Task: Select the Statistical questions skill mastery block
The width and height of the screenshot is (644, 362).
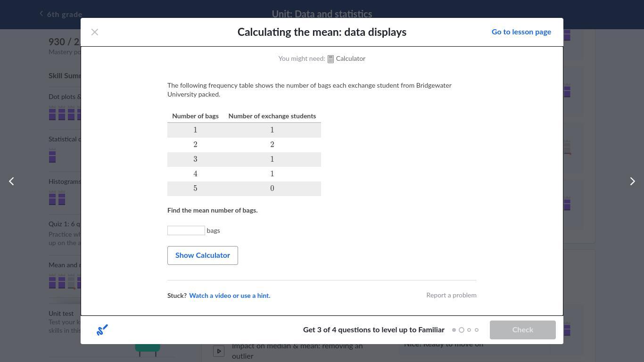Action: 52,156
